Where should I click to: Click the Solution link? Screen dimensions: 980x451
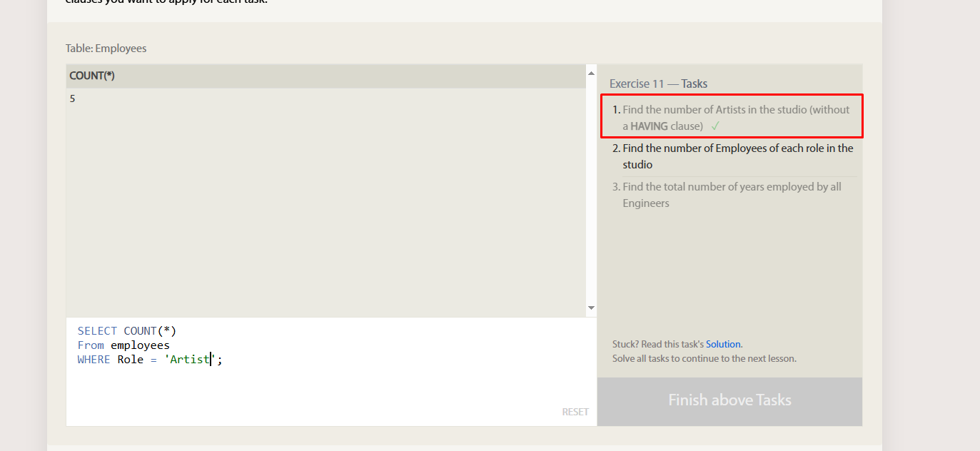(723, 344)
